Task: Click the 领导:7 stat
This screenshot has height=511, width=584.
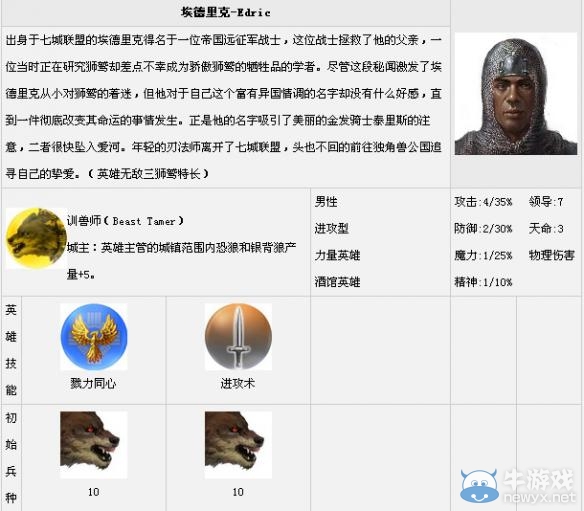Action: [x=546, y=202]
